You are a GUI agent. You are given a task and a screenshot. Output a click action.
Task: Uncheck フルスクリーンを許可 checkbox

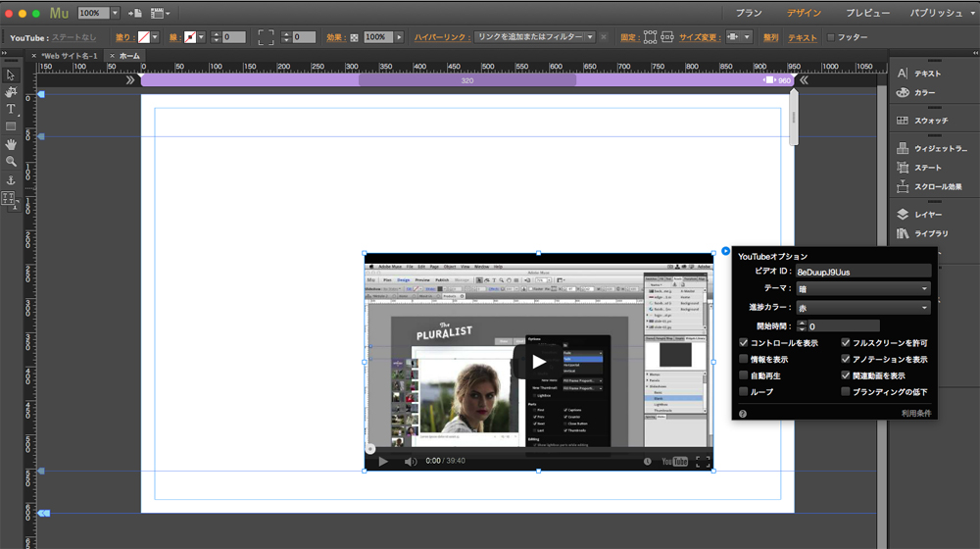tap(845, 343)
